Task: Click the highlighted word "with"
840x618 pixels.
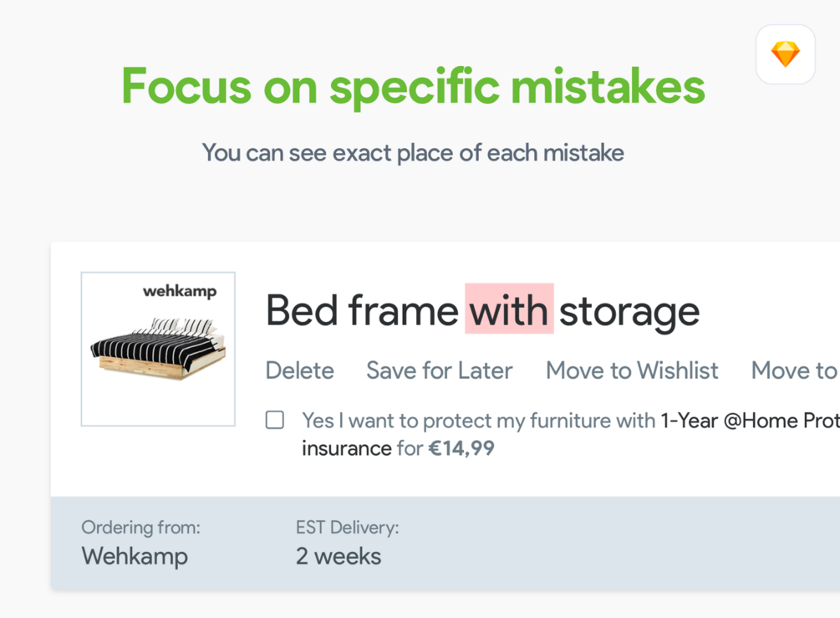Action: (x=508, y=310)
